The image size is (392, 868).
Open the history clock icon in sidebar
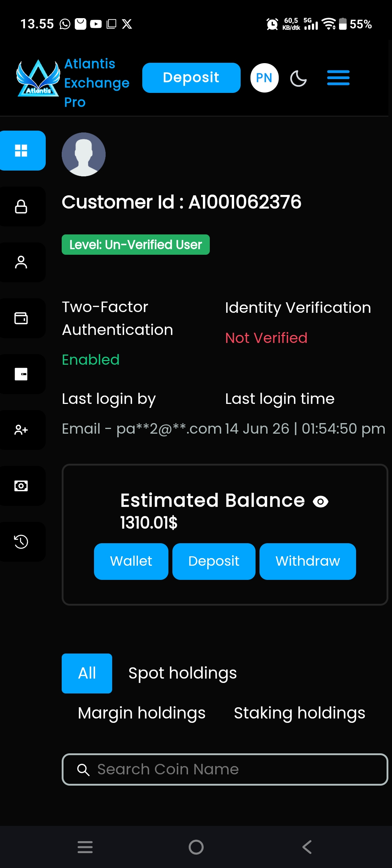pos(21,542)
